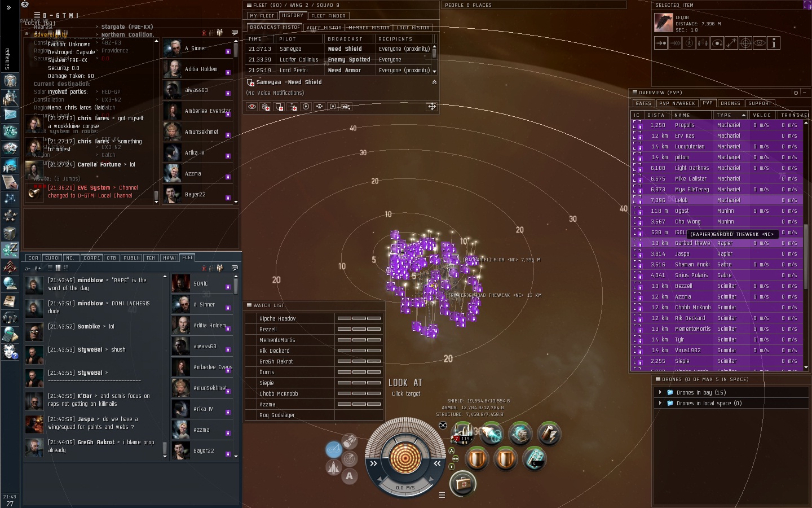The image size is (812, 508).
Task: Expand the Drones in local space group
Action: pos(660,403)
